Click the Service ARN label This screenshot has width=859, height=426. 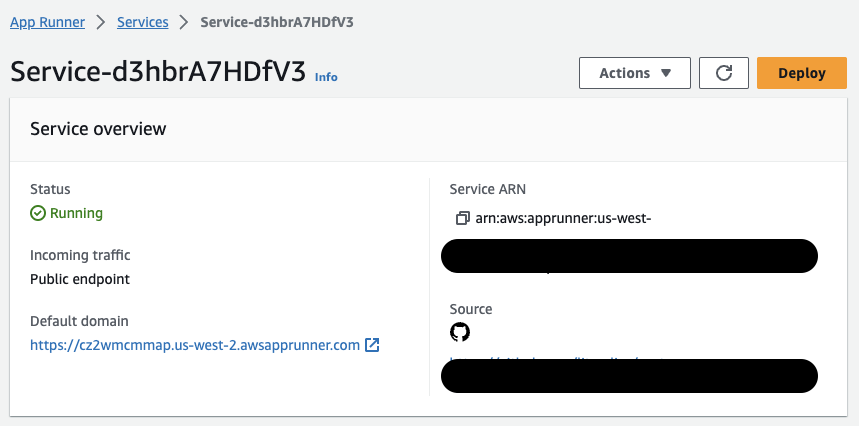click(x=488, y=189)
